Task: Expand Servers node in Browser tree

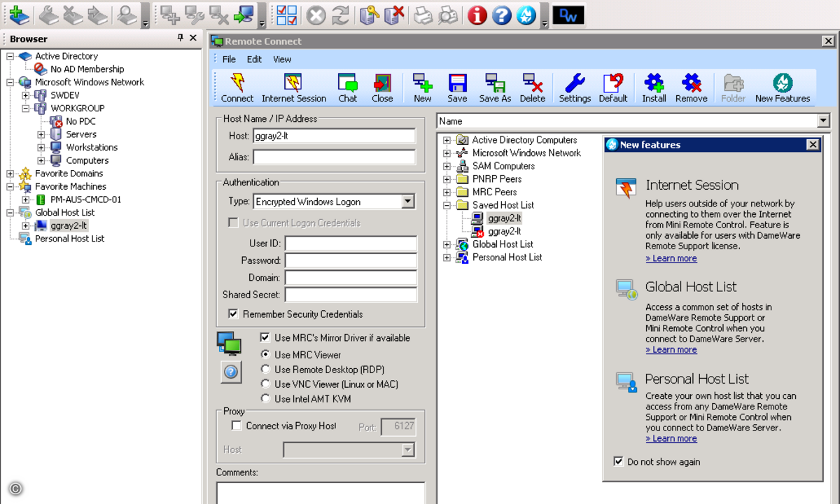Action: (41, 134)
